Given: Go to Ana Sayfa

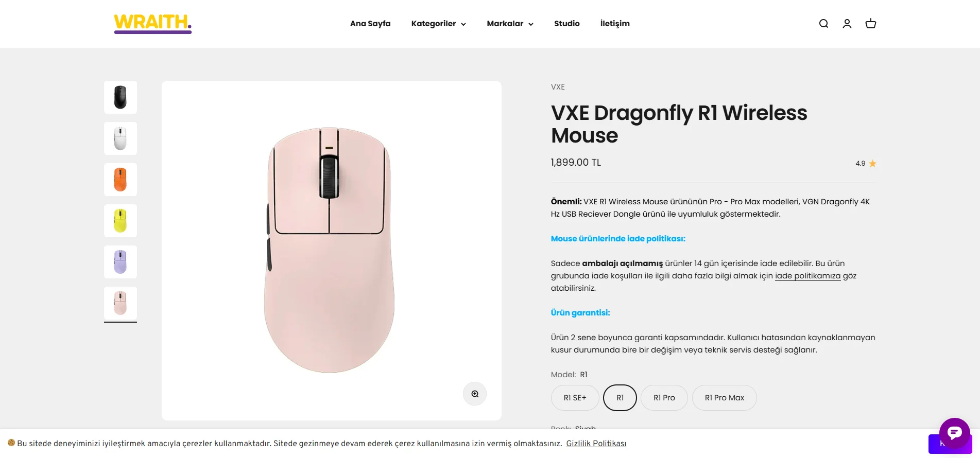Looking at the screenshot, I should point(370,24).
